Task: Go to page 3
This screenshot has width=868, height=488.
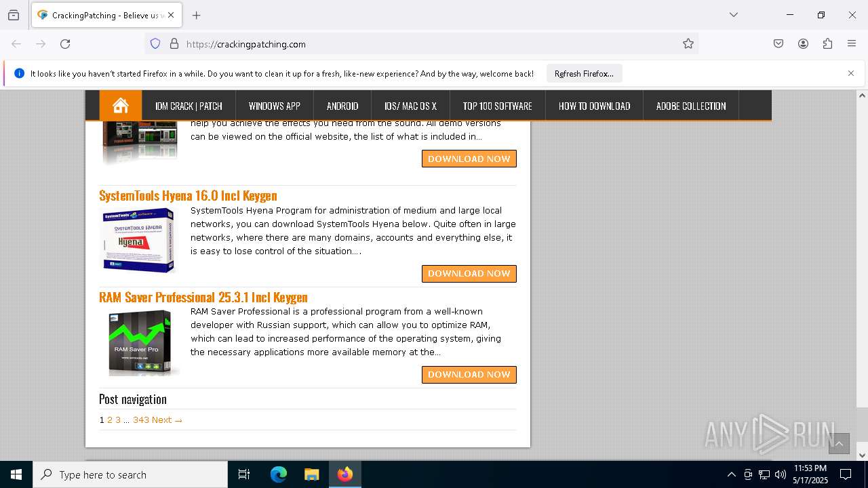Action: [118, 420]
